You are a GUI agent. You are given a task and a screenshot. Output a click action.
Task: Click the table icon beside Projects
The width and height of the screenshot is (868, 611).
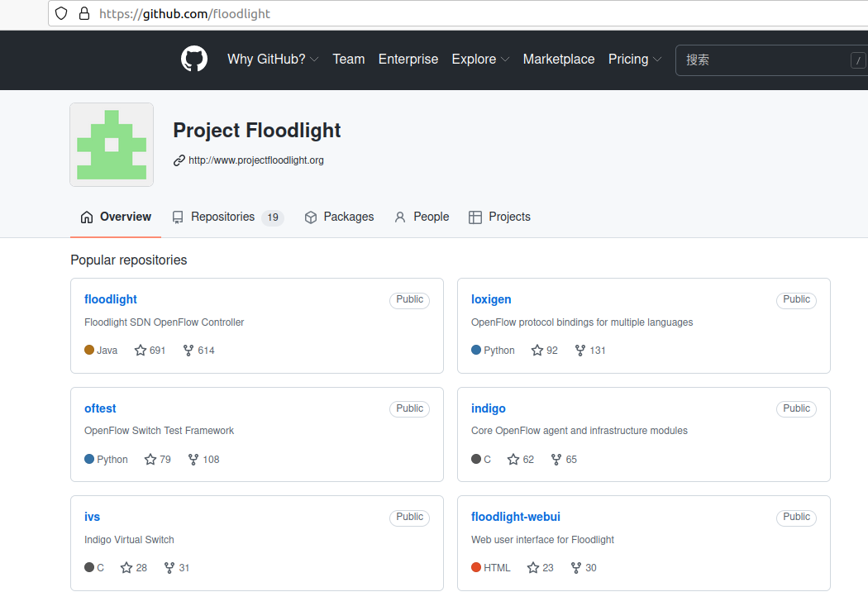475,217
